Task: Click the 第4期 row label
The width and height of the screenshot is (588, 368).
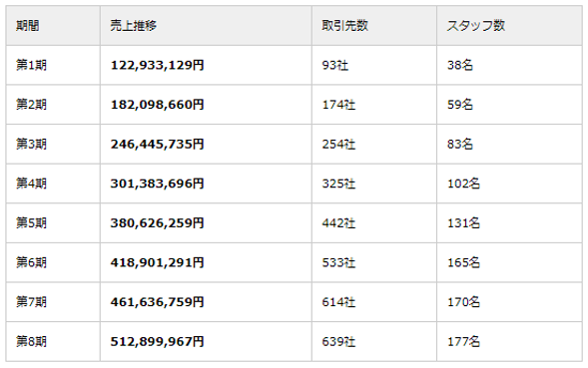Action: (32, 184)
